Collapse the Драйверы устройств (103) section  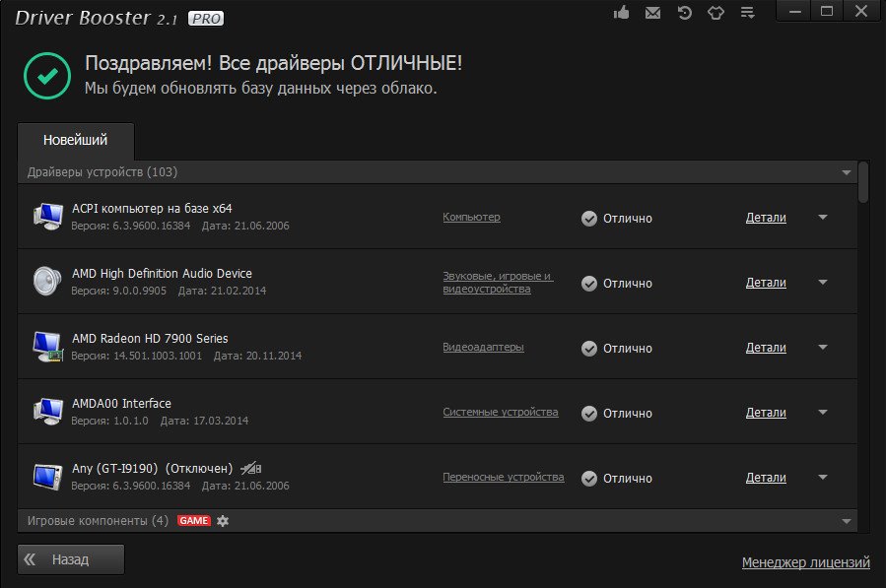pyautogui.click(x=846, y=172)
